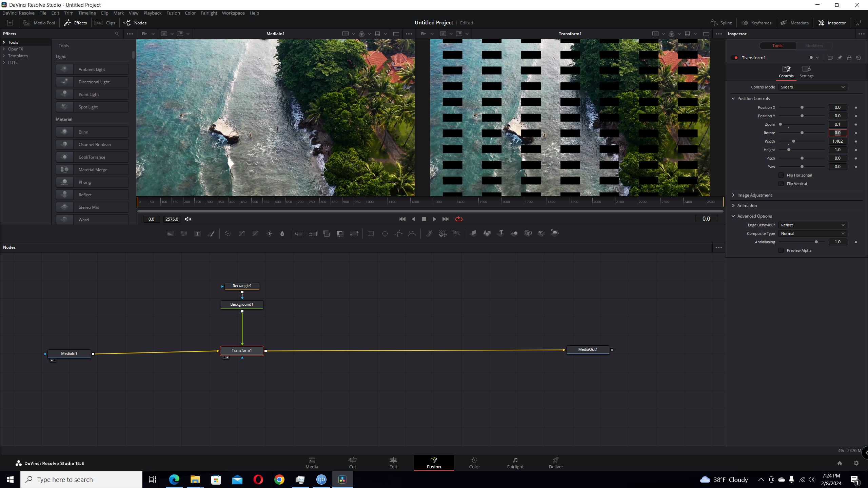Show the Metadata panel
Image resolution: width=868 pixels, height=488 pixels.
coord(794,23)
